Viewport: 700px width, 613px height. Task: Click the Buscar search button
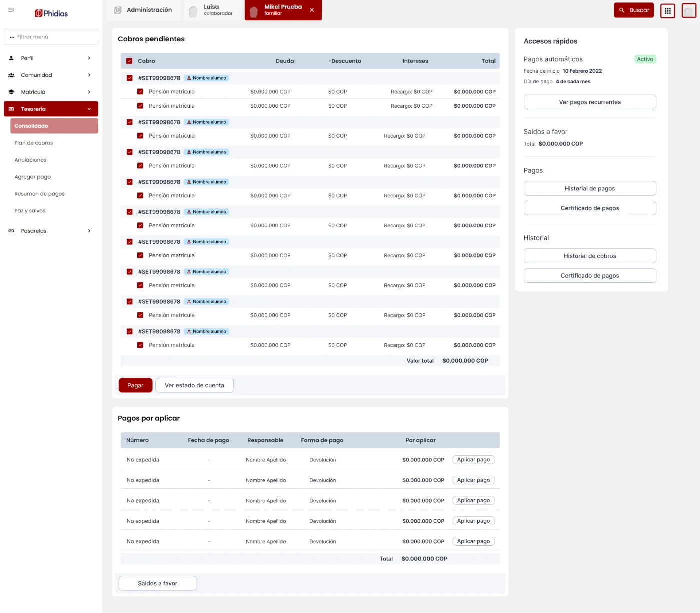[634, 10]
